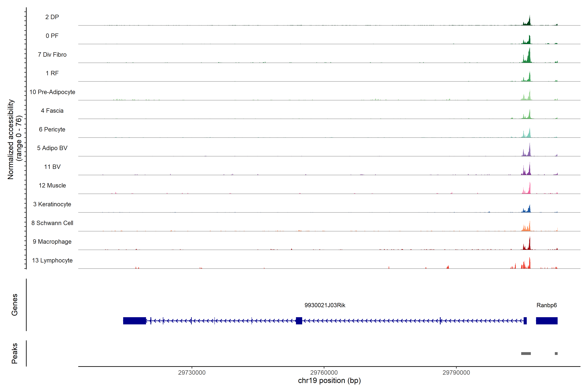Click the 6 Pericyte track label
Image resolution: width=588 pixels, height=392 pixels.
(52, 129)
